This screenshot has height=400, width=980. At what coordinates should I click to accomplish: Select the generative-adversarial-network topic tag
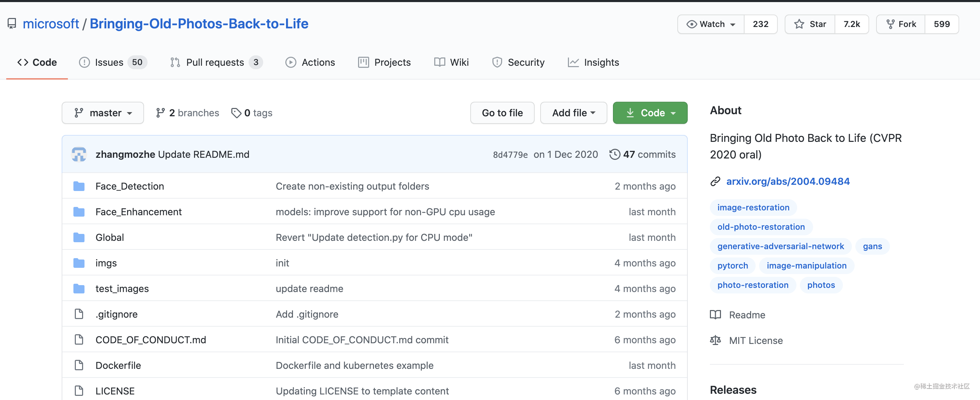click(x=781, y=246)
